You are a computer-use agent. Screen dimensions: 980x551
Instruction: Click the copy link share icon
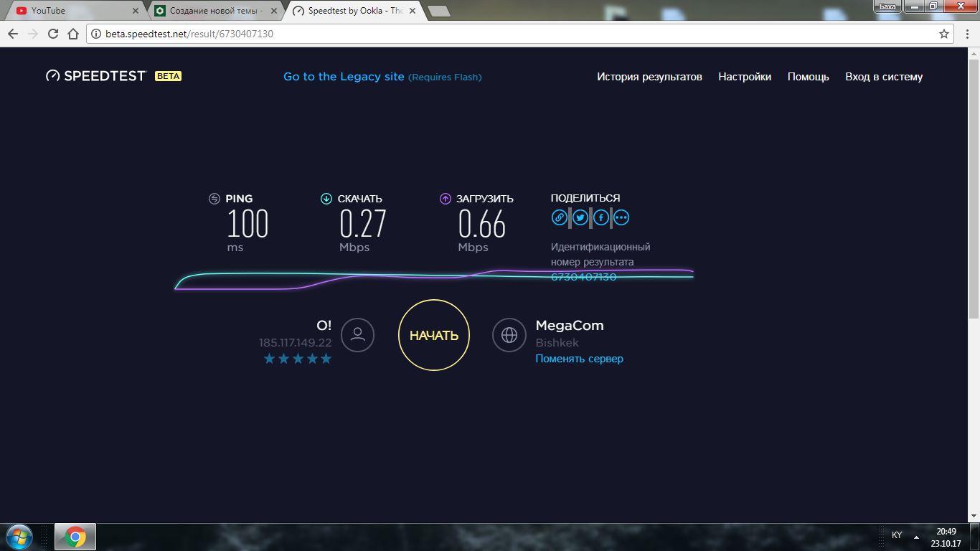(x=560, y=217)
